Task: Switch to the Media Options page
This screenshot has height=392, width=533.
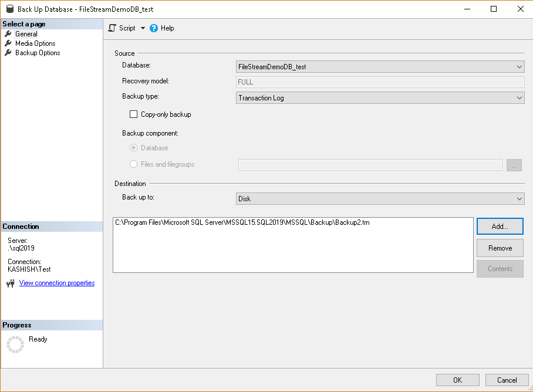Action: [35, 43]
